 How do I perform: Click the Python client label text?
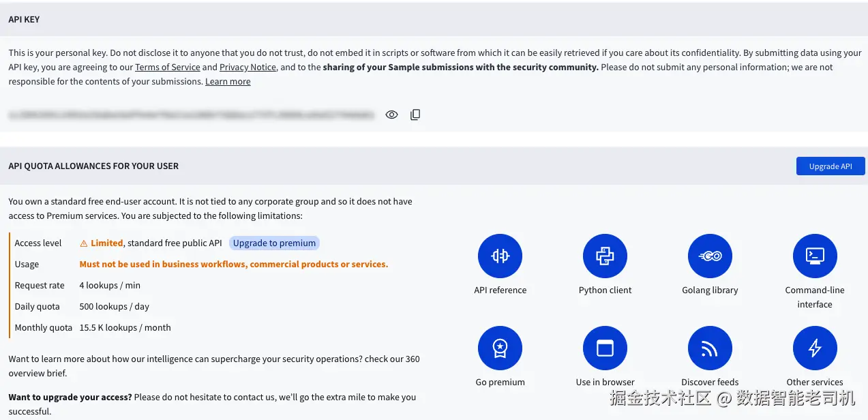pos(605,290)
